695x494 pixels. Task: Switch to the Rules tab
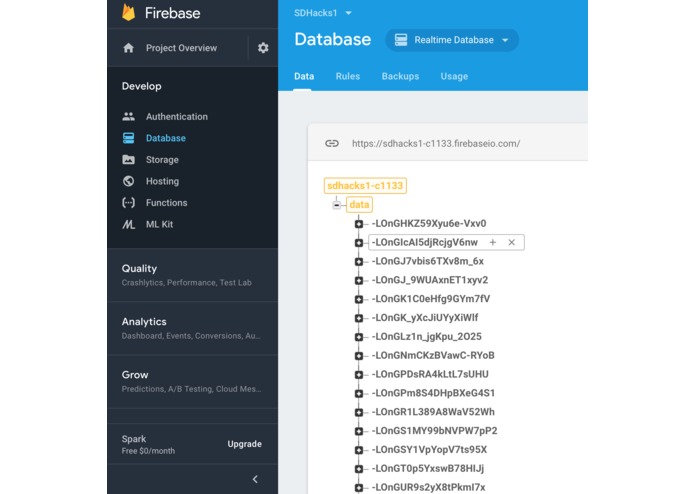coord(348,76)
